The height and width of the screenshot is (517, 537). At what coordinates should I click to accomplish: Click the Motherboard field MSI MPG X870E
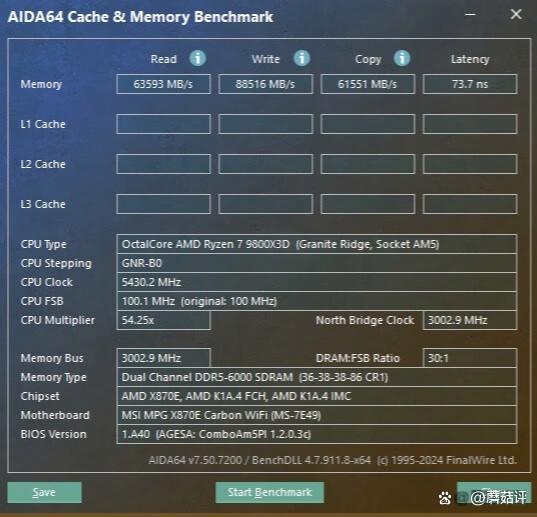tap(316, 415)
